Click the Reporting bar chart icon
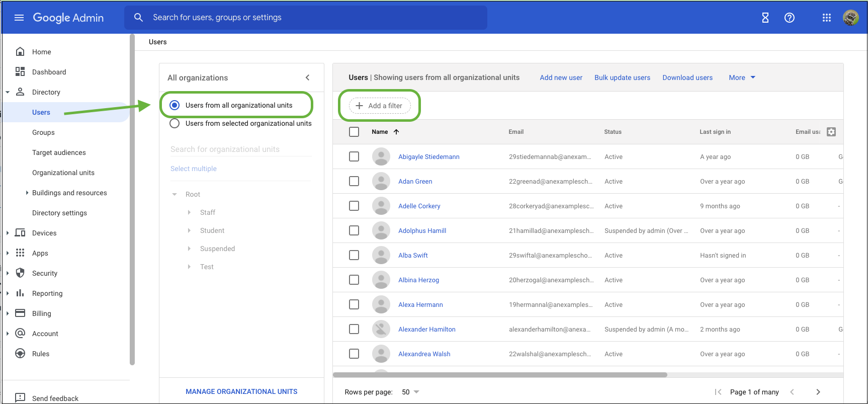This screenshot has height=404, width=868. [20, 293]
